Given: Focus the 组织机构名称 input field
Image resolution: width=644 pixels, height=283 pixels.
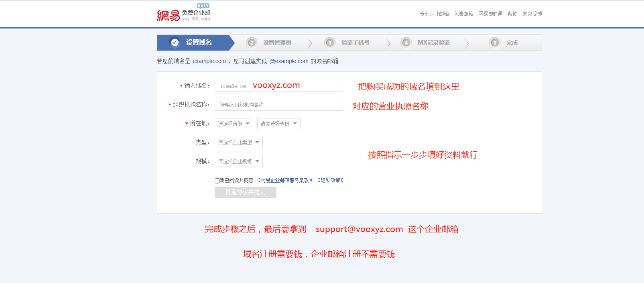Looking at the screenshot, I should (x=279, y=105).
